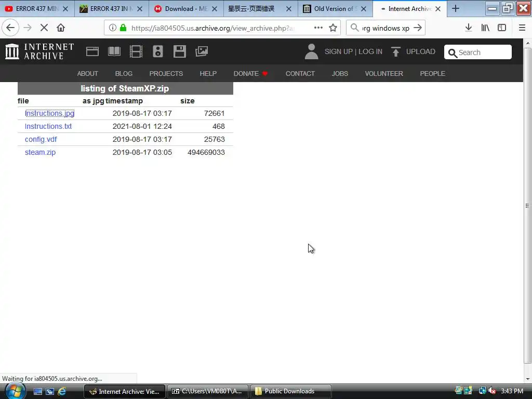532x399 pixels.
Task: Open the Instructions.jpg file link
Action: 49,113
